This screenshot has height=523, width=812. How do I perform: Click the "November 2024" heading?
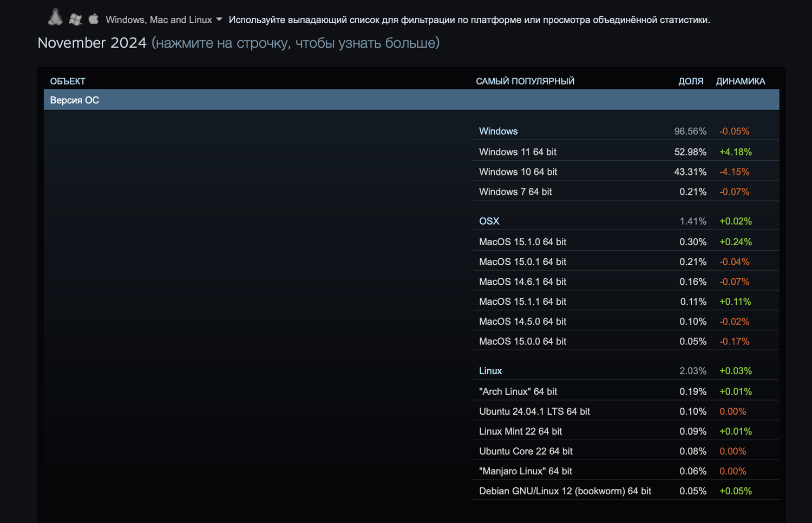[92, 43]
